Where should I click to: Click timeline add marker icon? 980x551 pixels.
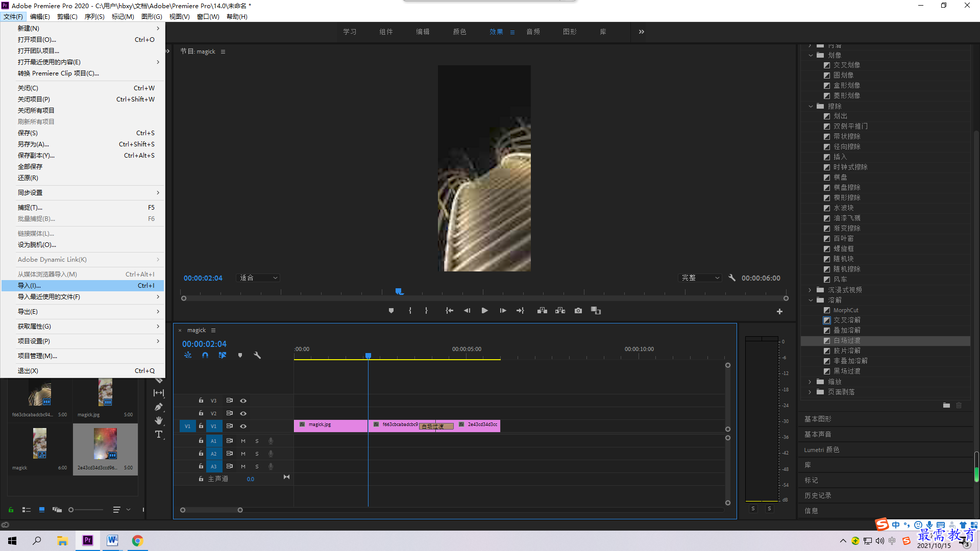[x=240, y=355]
